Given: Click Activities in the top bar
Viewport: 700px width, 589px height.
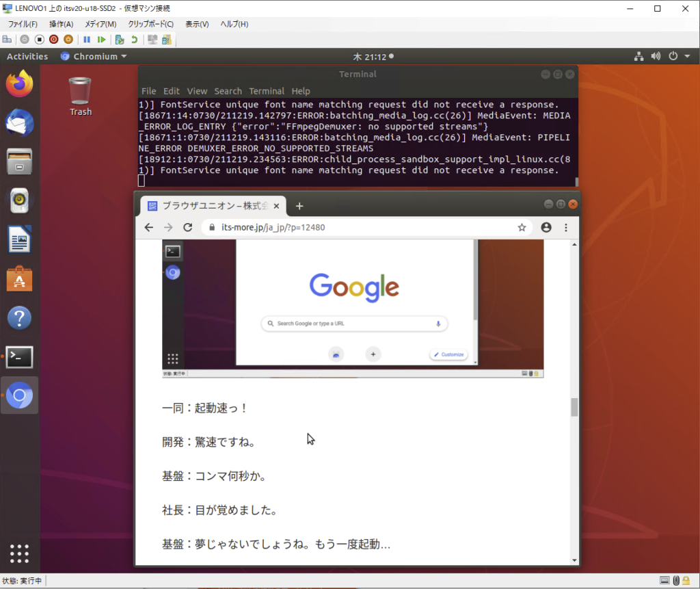Looking at the screenshot, I should 27,57.
